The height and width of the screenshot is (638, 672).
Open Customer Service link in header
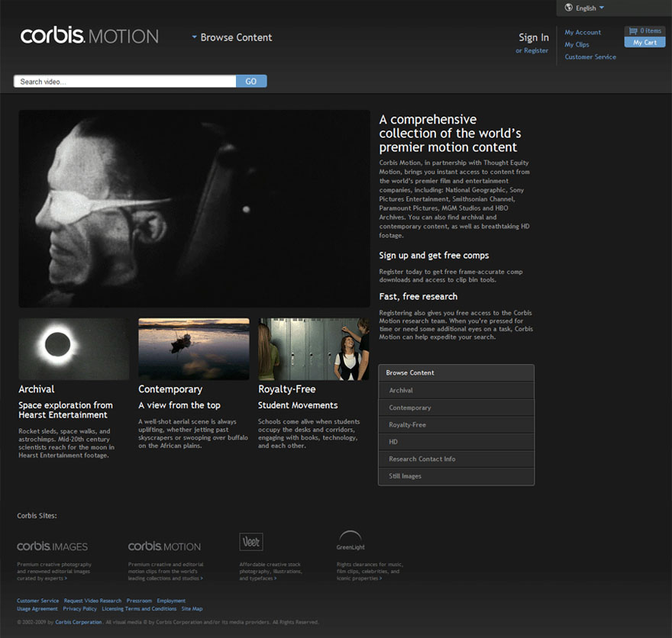tap(590, 57)
